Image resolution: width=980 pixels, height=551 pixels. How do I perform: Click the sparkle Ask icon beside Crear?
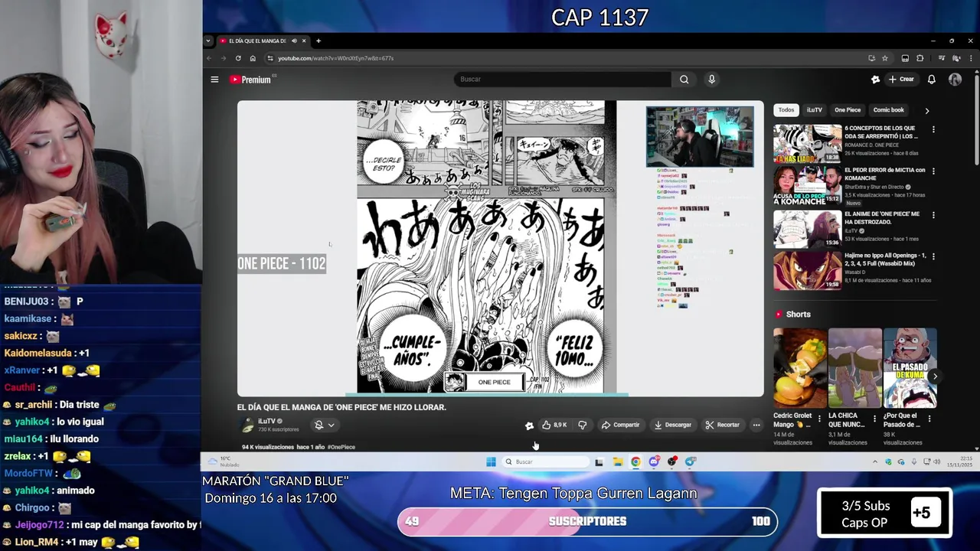point(876,80)
